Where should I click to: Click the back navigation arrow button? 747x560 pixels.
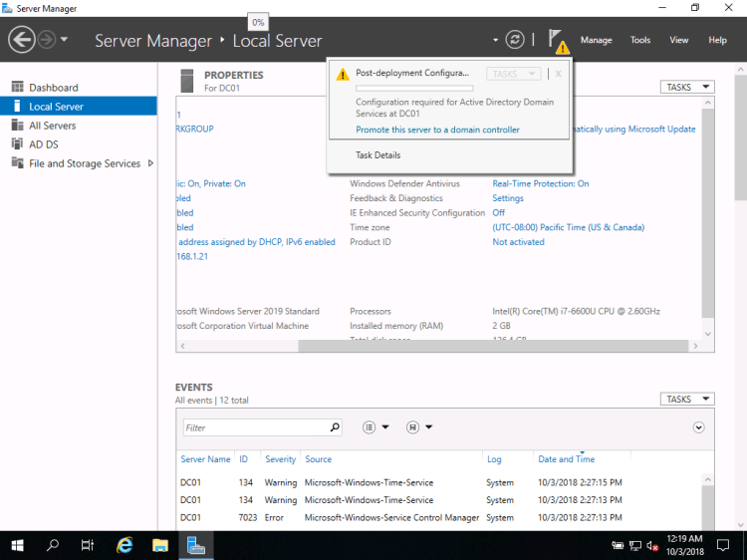(22, 40)
